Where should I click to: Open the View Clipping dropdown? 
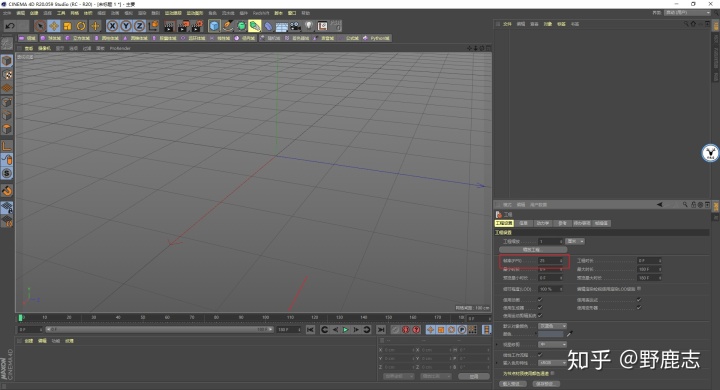click(x=552, y=344)
